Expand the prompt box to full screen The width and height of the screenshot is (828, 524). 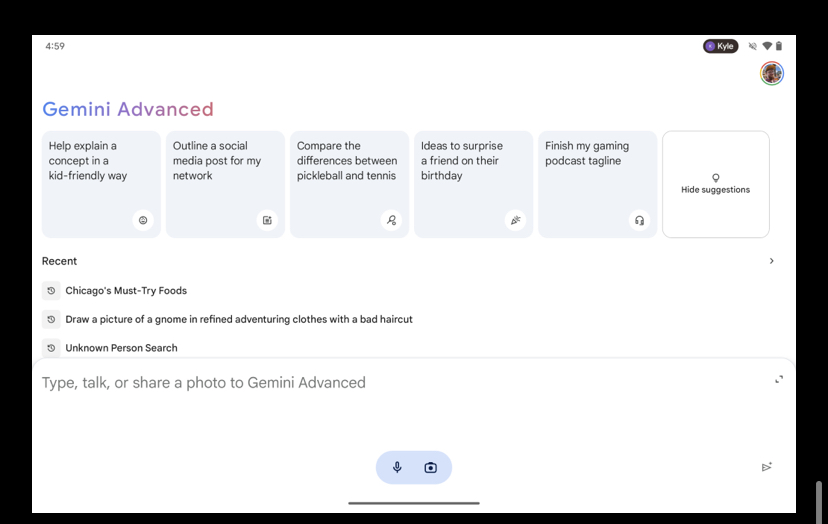pos(778,379)
